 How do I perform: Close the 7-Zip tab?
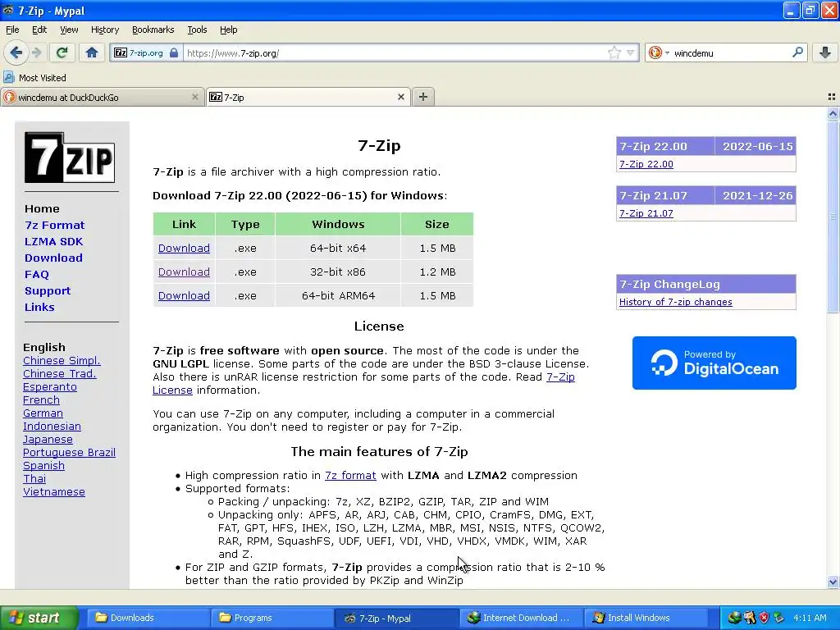click(x=400, y=97)
